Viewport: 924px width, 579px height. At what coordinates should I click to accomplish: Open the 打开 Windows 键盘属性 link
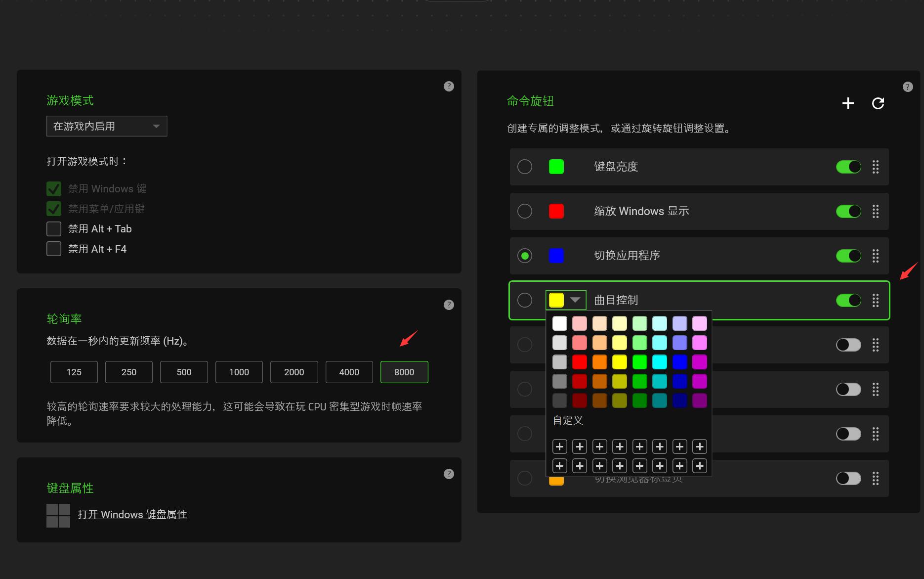click(132, 515)
